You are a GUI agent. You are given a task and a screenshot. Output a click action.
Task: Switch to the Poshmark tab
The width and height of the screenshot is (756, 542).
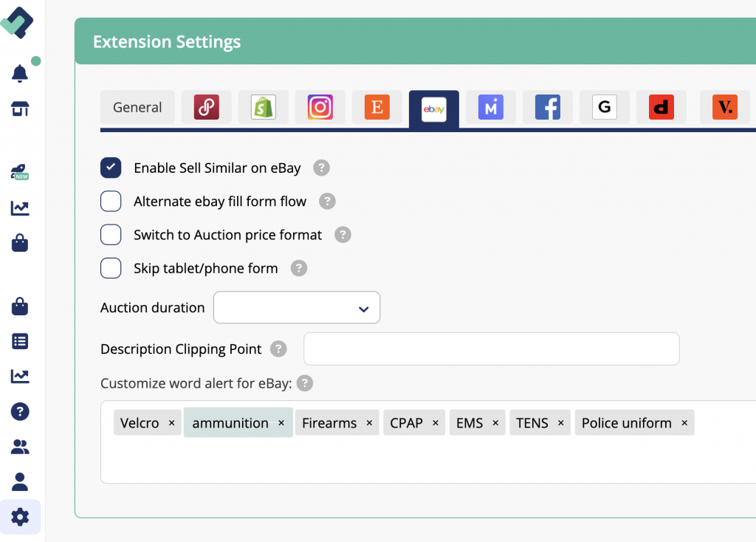click(207, 107)
